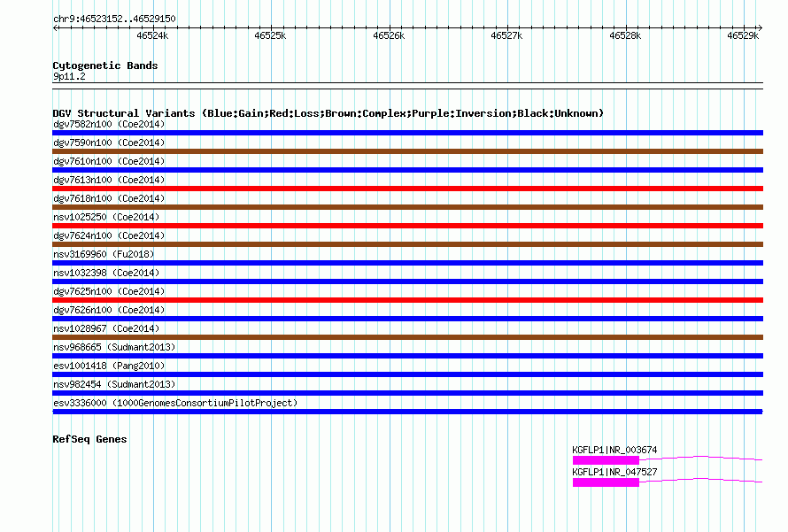This screenshot has width=788, height=532.
Task: Click the 46526k mark on the ruler
Action: [x=388, y=36]
